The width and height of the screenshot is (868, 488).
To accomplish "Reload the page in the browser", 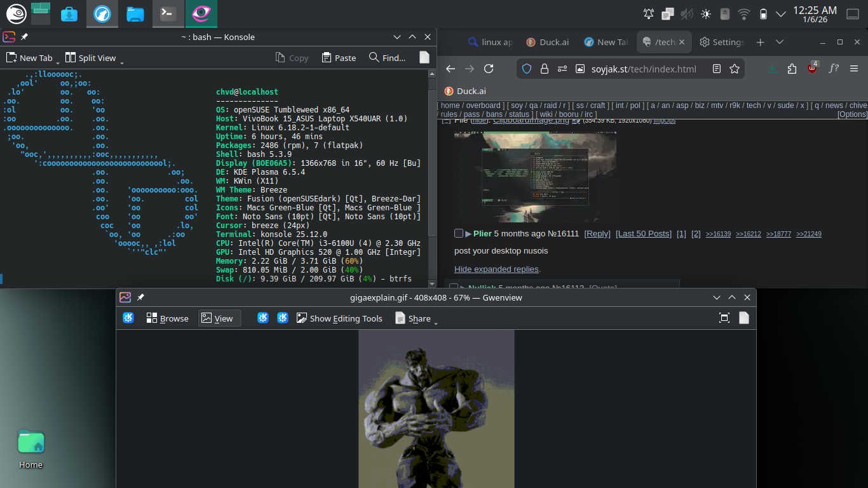I will click(489, 69).
